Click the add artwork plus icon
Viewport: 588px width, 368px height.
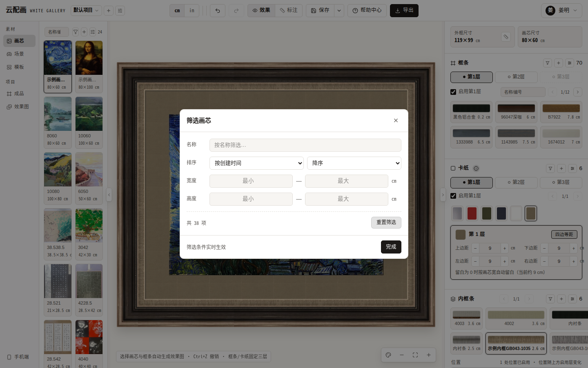84,32
